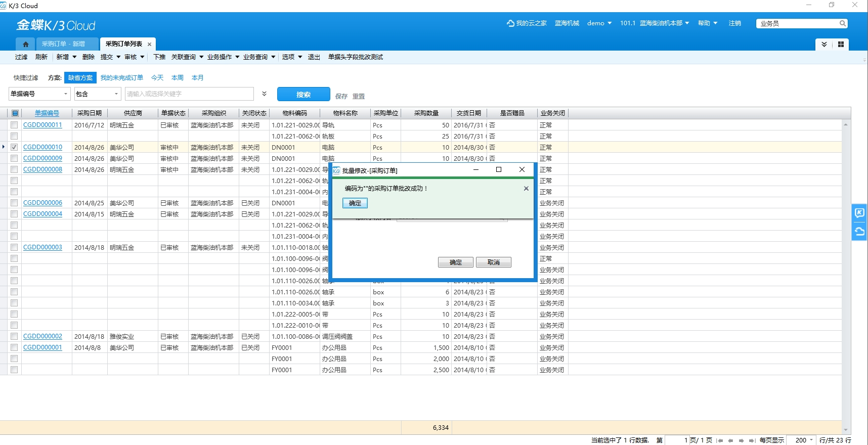Open the grid view icon at top right
868x445 pixels.
841,45
